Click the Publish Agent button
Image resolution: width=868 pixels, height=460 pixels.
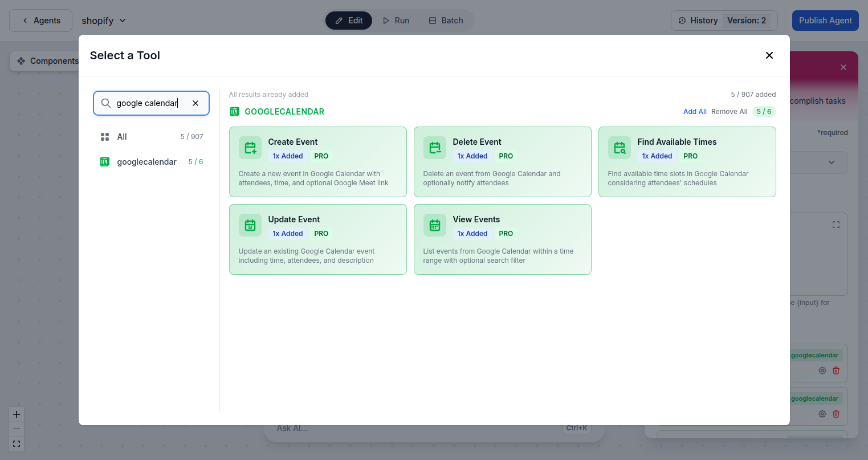pos(825,20)
